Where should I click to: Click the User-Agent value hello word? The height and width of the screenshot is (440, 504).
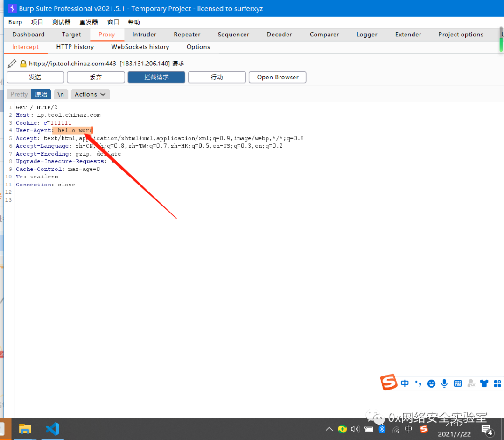[75, 130]
